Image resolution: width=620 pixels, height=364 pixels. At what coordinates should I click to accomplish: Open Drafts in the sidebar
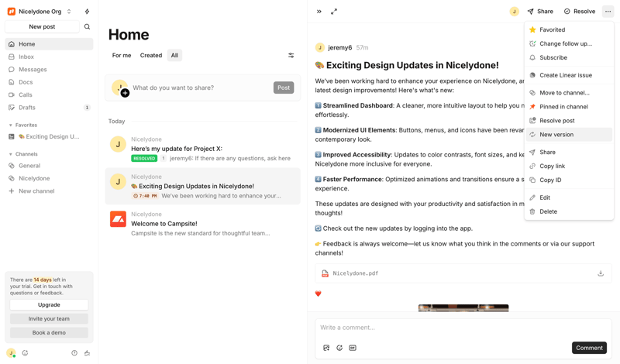49,107
